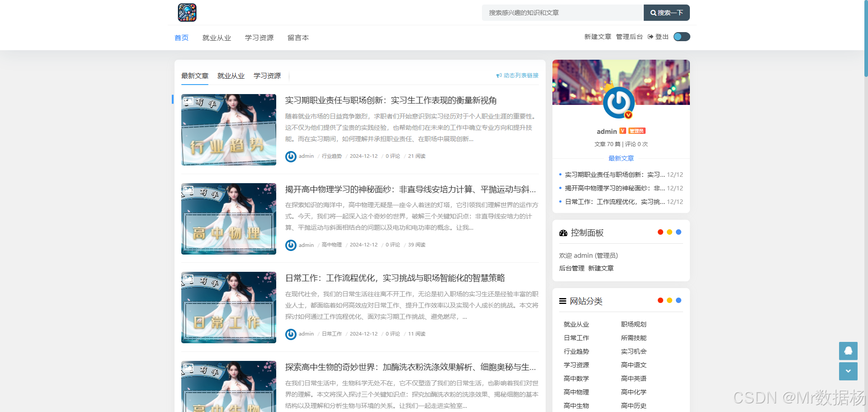Open article 探索高中生物的奇妙世界 title
This screenshot has width=868, height=412.
pos(410,367)
